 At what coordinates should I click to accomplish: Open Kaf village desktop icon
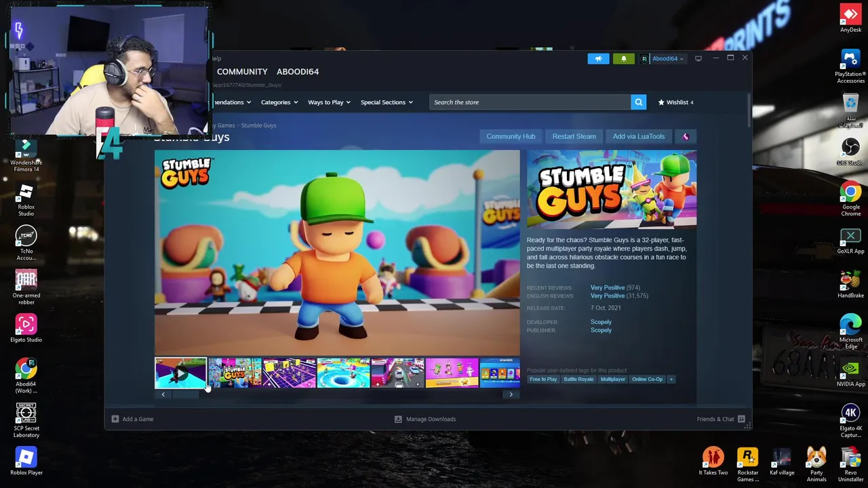click(782, 462)
